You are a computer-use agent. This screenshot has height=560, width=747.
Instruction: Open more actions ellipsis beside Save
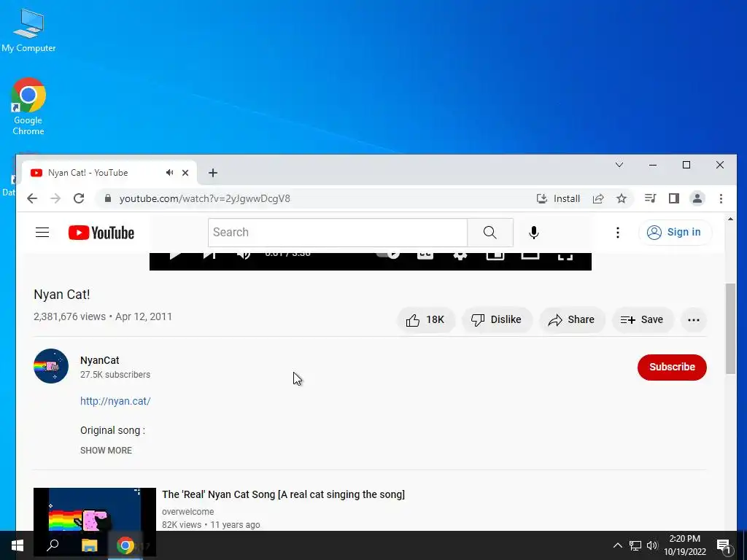pos(694,320)
